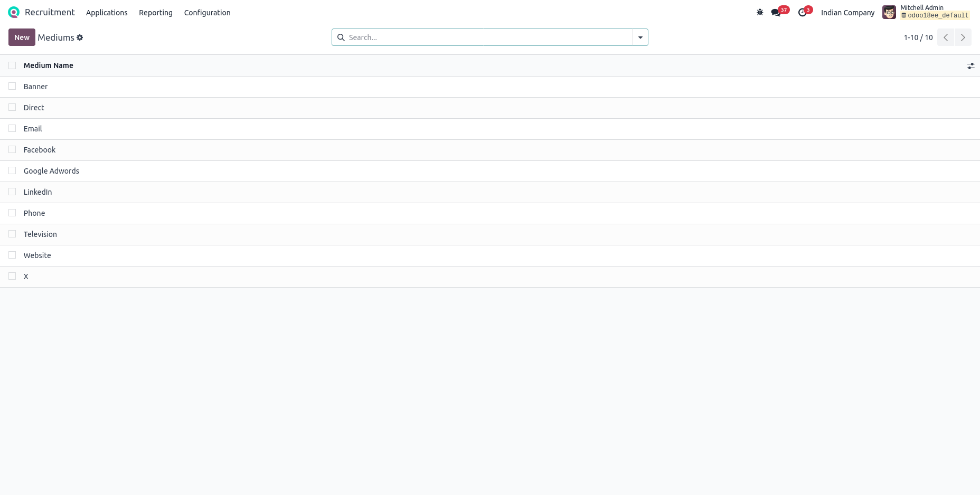Expand the search options dropdown arrow
Viewport: 980px width, 495px height.
(x=640, y=37)
